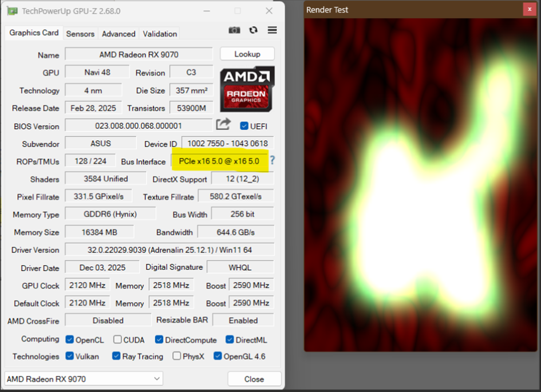Click the Die Size value 357 mm²

click(x=191, y=90)
